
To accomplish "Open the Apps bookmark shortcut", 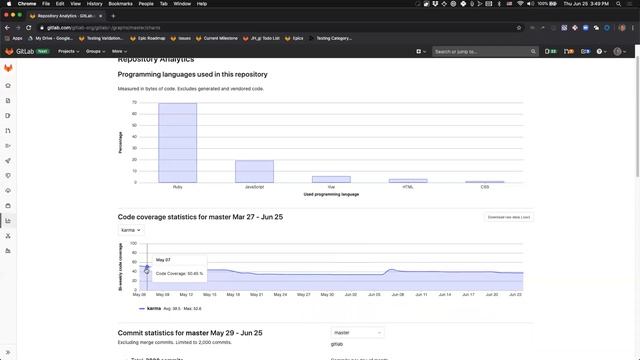I will tap(13, 38).
